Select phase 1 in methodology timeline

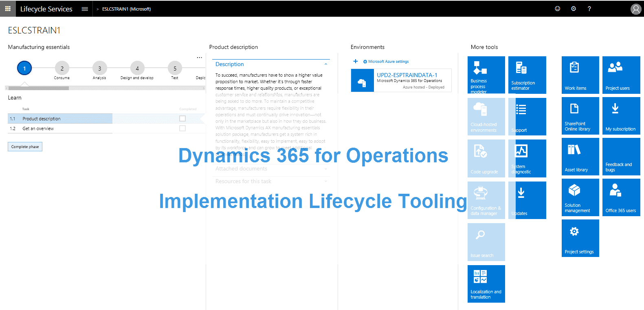pyautogui.click(x=24, y=68)
